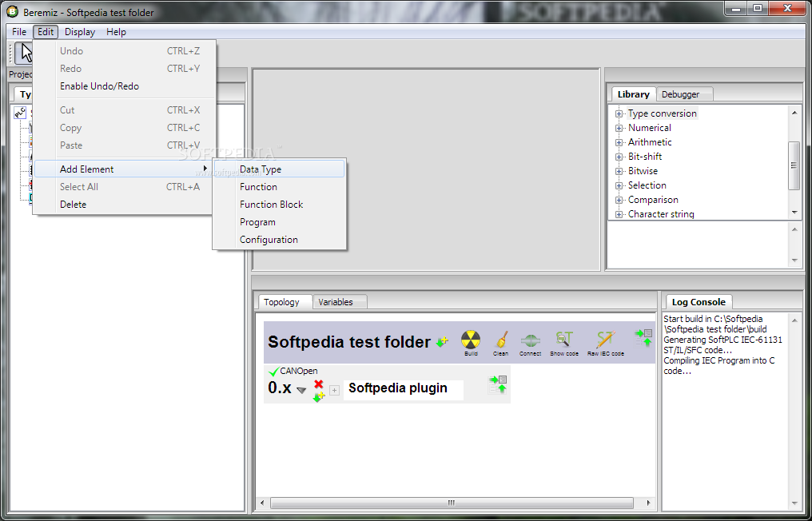Open the Display menu
This screenshot has width=812, height=521.
[x=80, y=32]
